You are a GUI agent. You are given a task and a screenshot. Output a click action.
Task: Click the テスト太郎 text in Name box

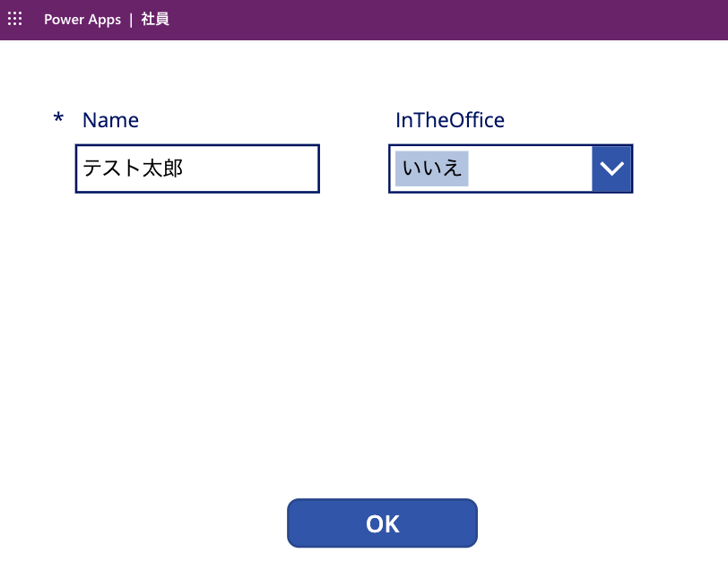click(x=133, y=169)
